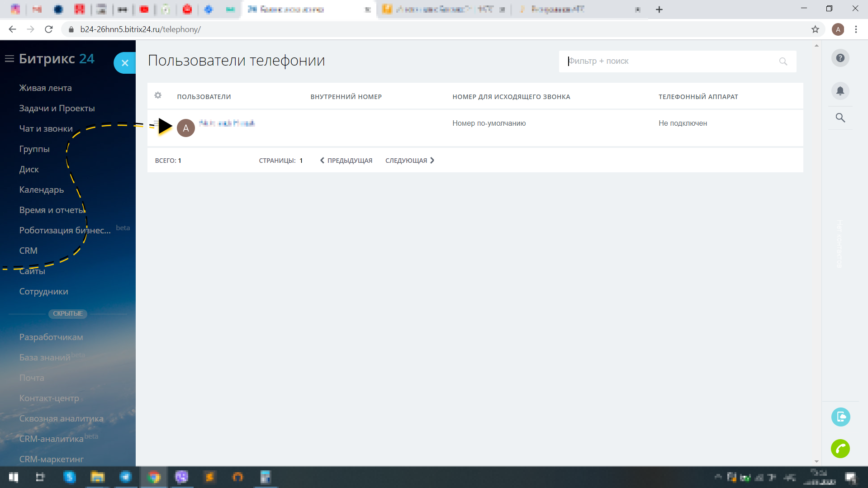Open table settings via the gear icon
The width and height of the screenshot is (868, 488).
pos(158,95)
